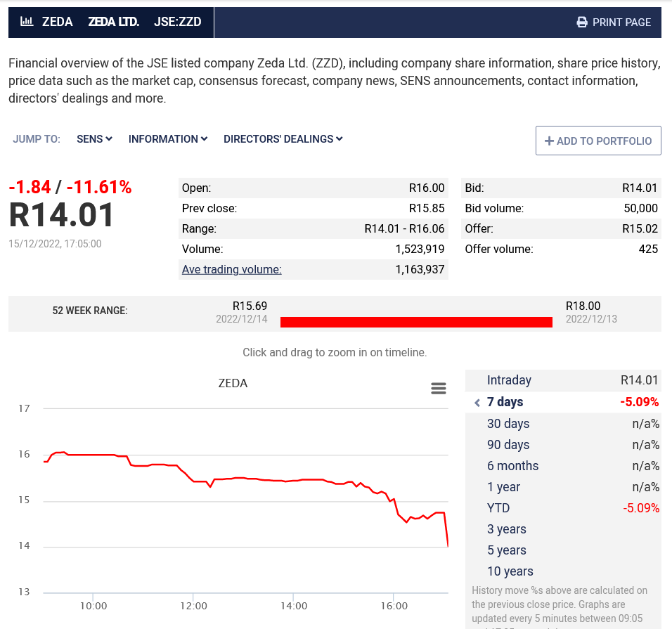Image resolution: width=672 pixels, height=629 pixels.
Task: Click the red 52 week range bar
Action: [416, 322]
